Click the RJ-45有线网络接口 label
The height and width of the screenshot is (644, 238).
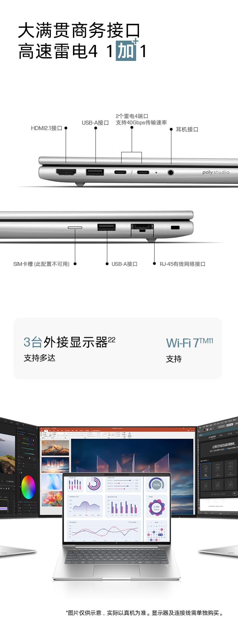(182, 264)
